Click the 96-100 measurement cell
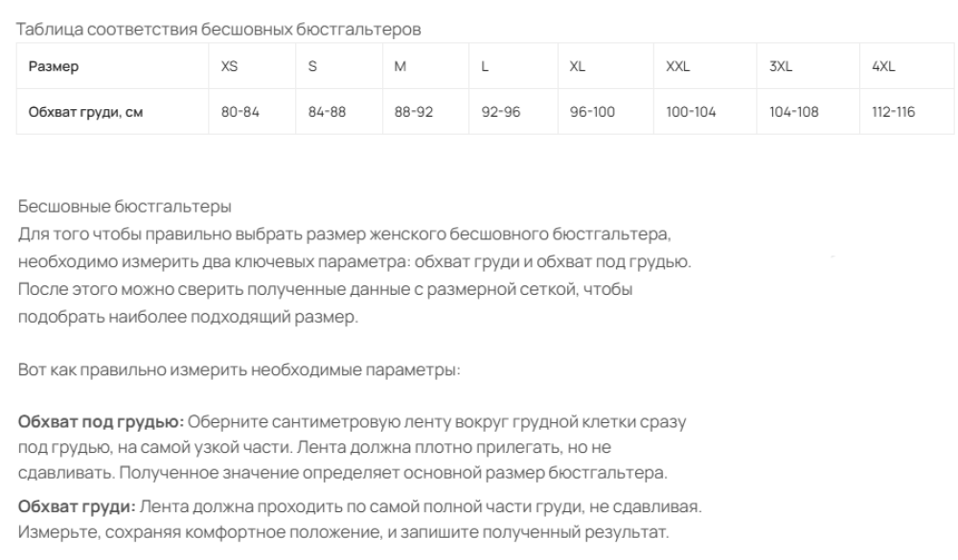 [605, 112]
